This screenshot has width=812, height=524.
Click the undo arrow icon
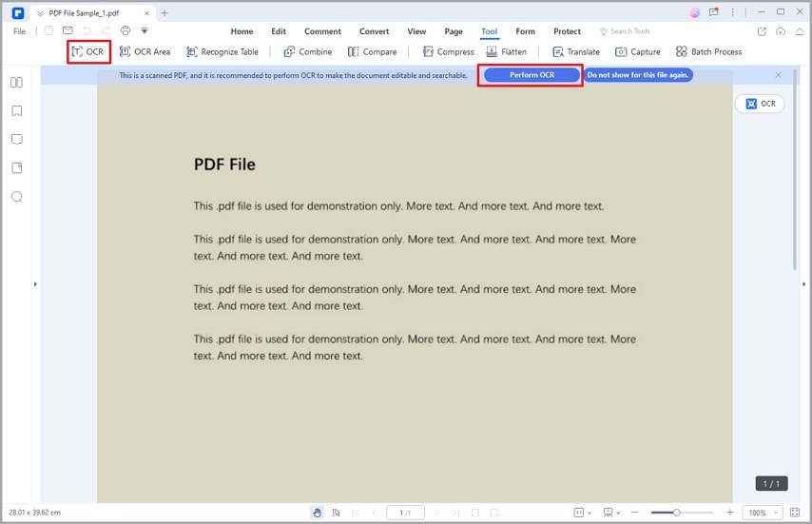[87, 31]
